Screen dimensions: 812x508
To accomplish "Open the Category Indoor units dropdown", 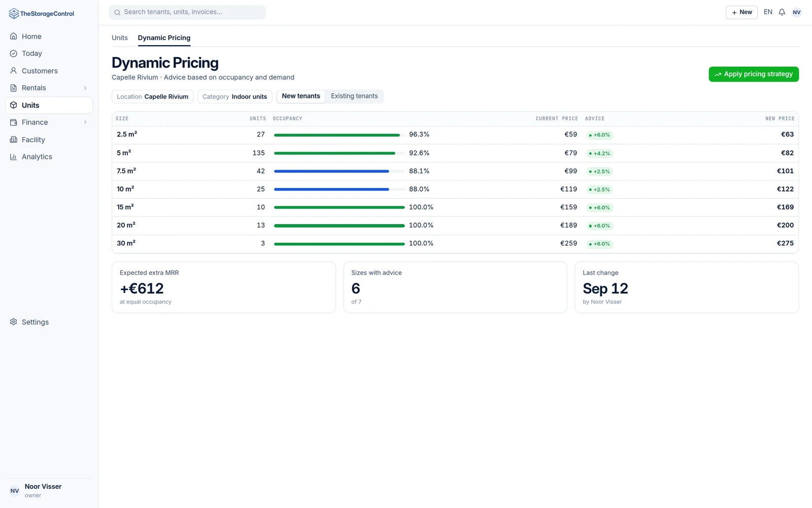I will click(234, 97).
